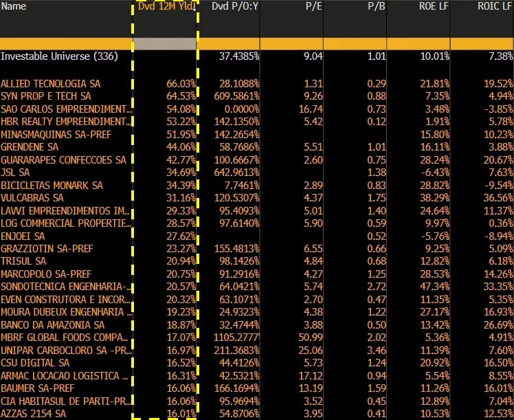Image resolution: width=514 pixels, height=420 pixels.
Task: Select the Investable Universe (336) row
Action: click(257, 56)
